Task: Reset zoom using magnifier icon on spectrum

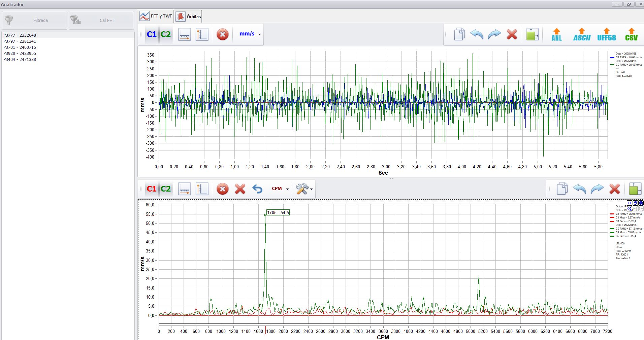Action: (630, 209)
